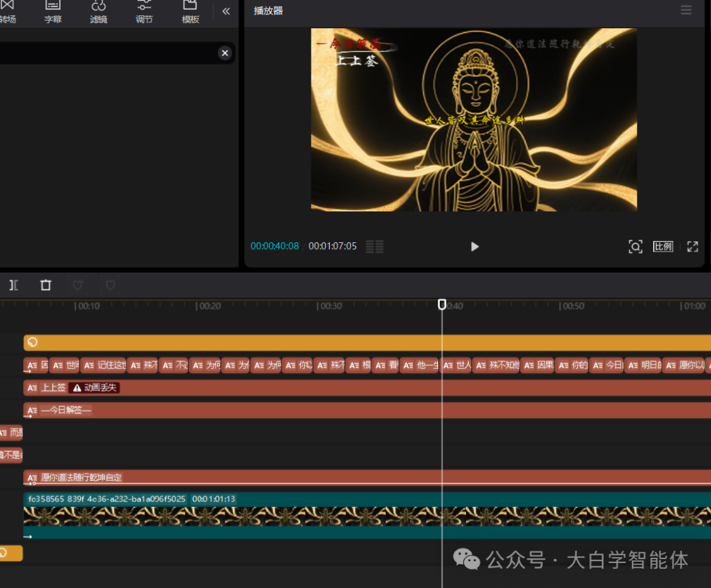Image resolution: width=711 pixels, height=588 pixels.
Task: Click the playhead handle on ruler
Action: tap(442, 304)
